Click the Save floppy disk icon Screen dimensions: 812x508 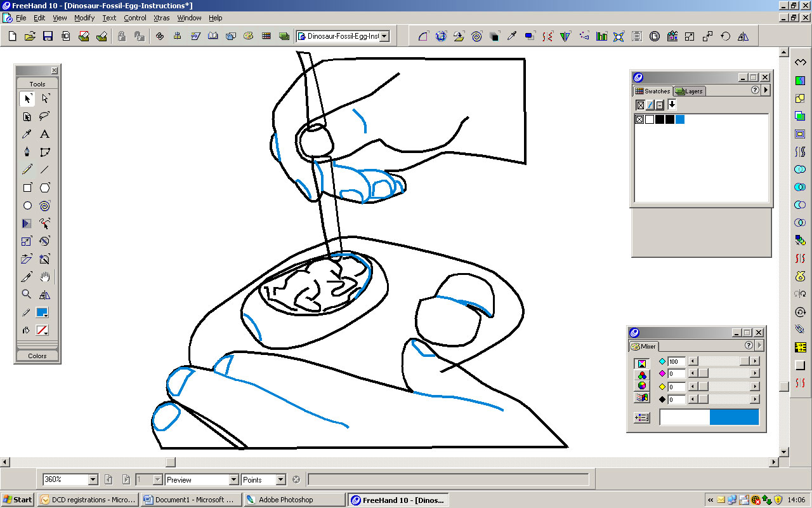click(x=48, y=36)
